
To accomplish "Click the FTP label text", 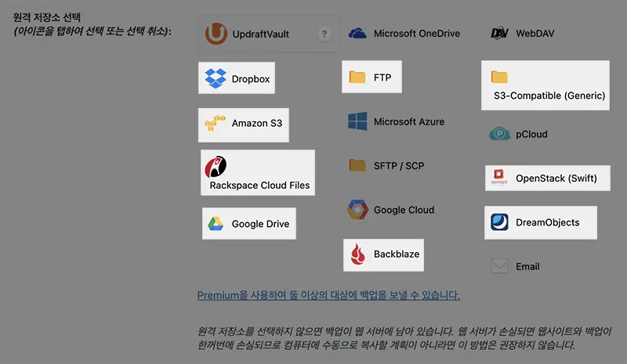I will pyautogui.click(x=382, y=77).
